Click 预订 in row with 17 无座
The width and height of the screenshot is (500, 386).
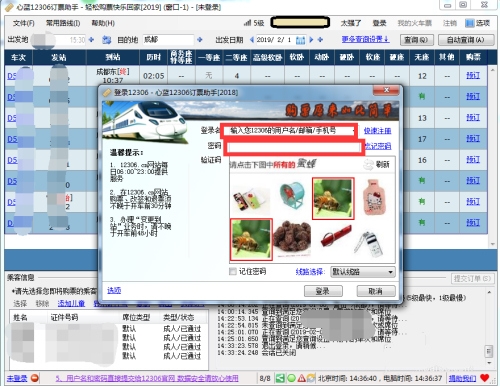[x=473, y=139]
